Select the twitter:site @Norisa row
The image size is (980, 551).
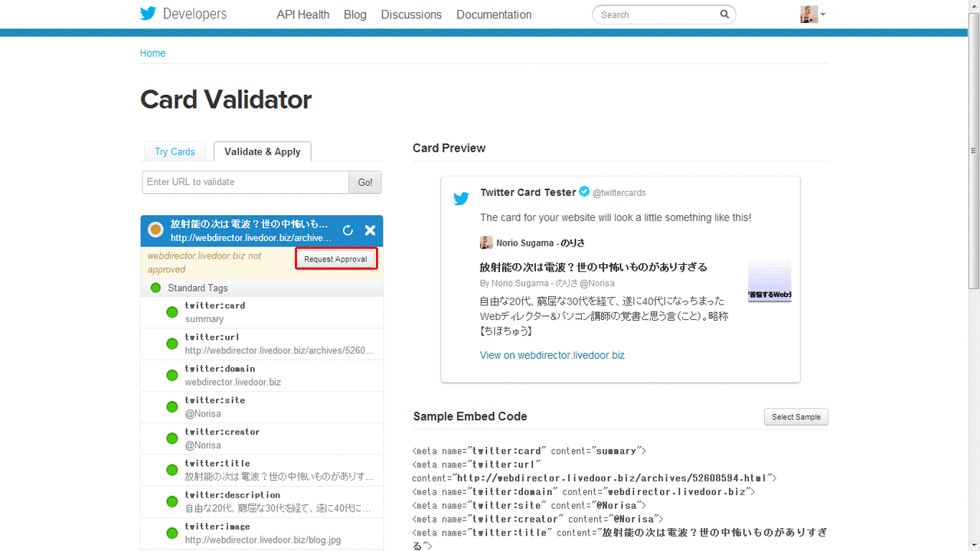click(262, 406)
